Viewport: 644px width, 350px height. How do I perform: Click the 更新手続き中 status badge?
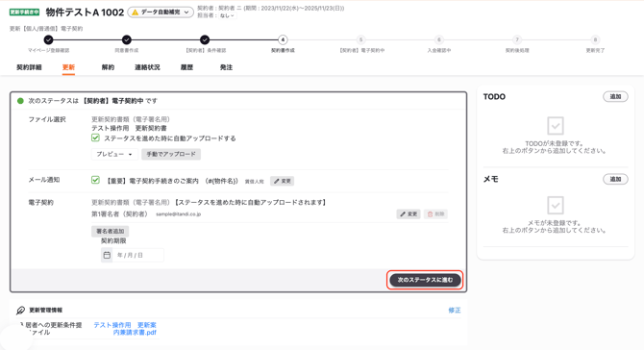(x=25, y=12)
